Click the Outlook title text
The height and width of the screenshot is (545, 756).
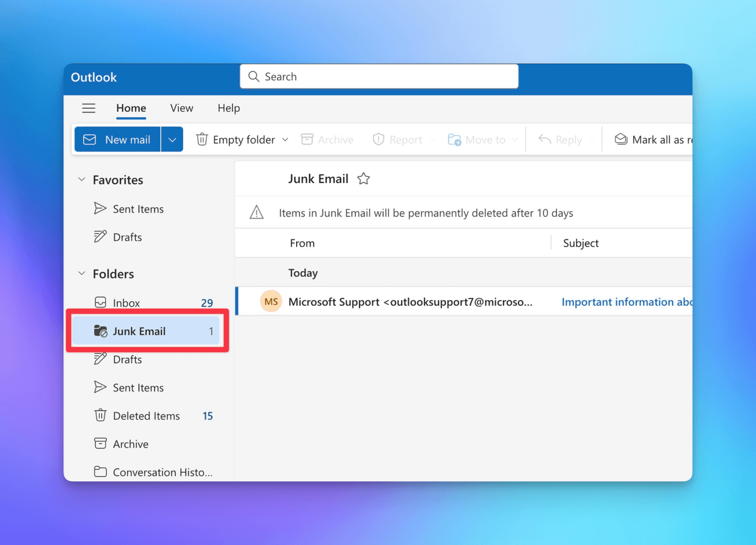point(94,77)
